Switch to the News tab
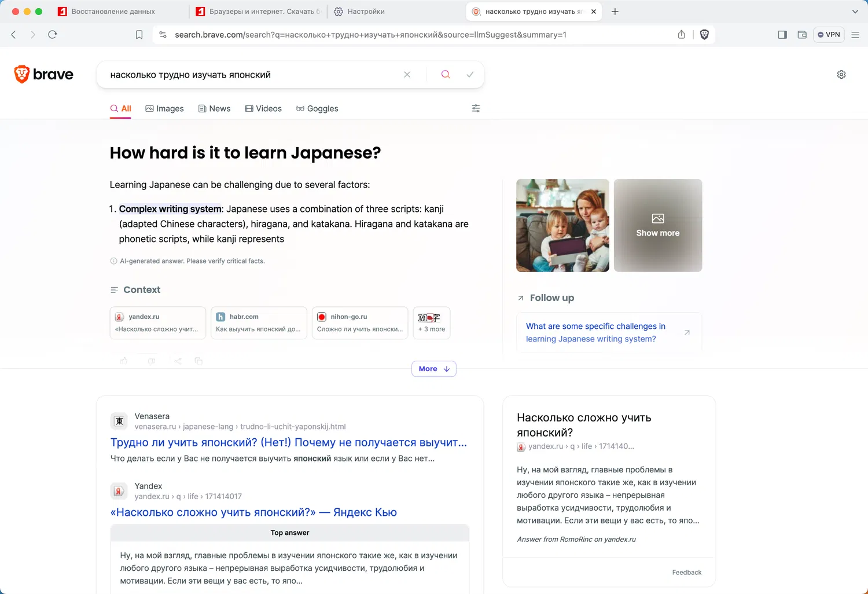This screenshot has height=594, width=868. pyautogui.click(x=214, y=109)
